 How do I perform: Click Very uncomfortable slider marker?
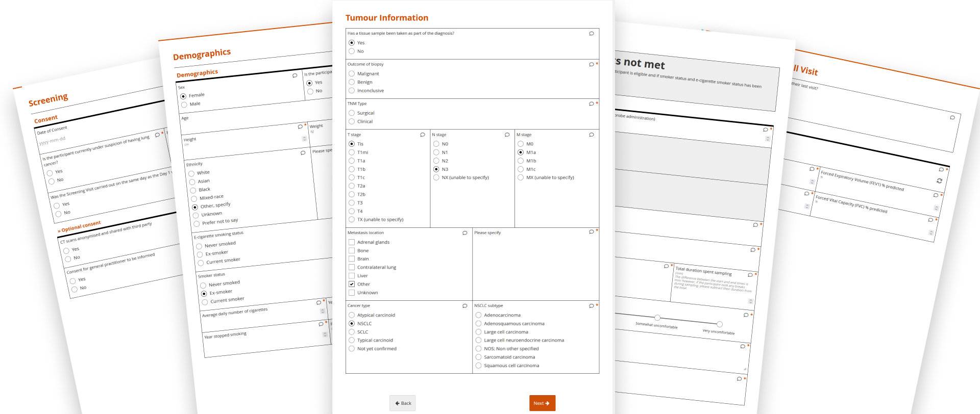719,324
